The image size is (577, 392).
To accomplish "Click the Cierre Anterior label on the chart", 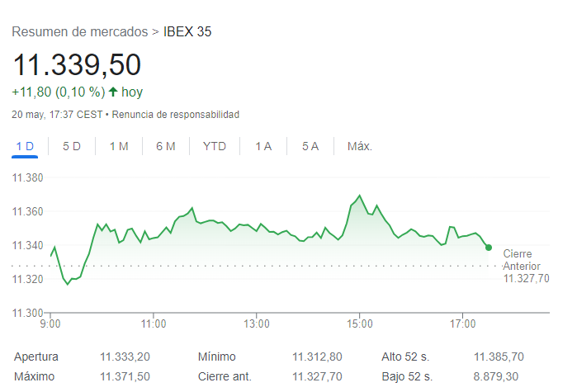I will click(x=521, y=260).
